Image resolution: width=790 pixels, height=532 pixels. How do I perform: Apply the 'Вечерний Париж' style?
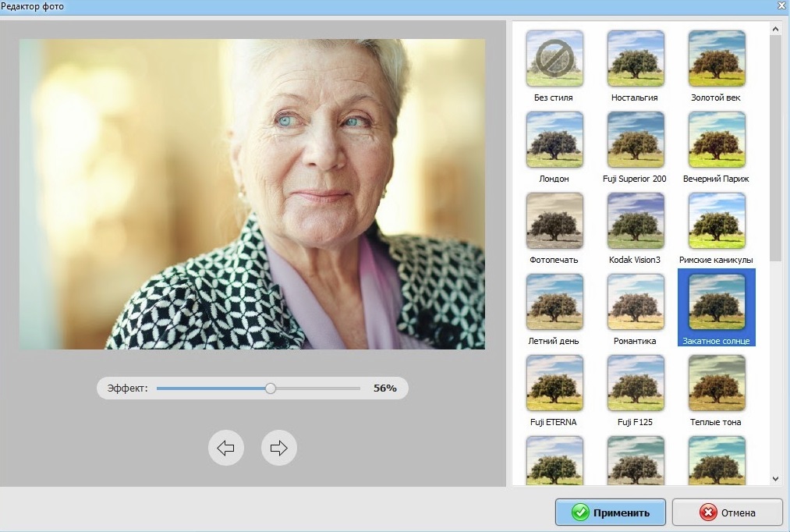click(717, 140)
